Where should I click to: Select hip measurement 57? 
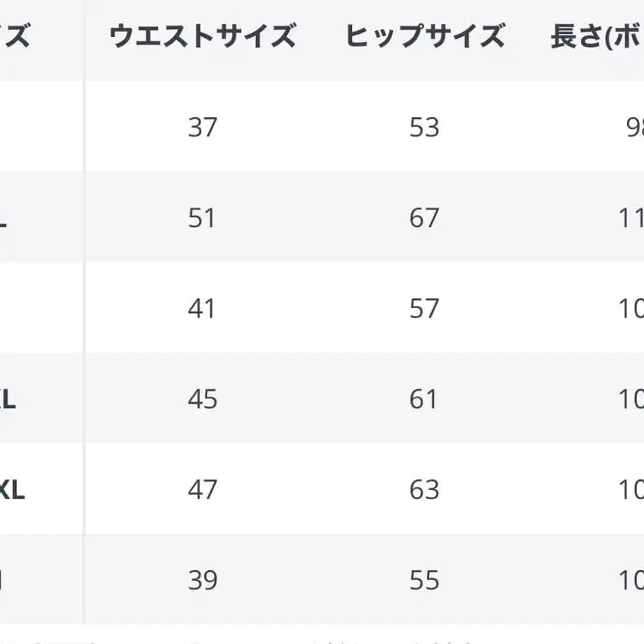click(424, 308)
